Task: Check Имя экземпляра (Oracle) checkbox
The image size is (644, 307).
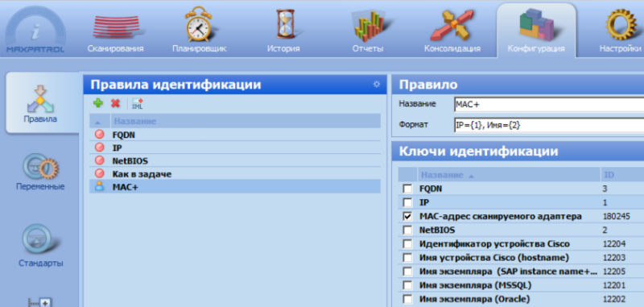Action: tap(407, 299)
